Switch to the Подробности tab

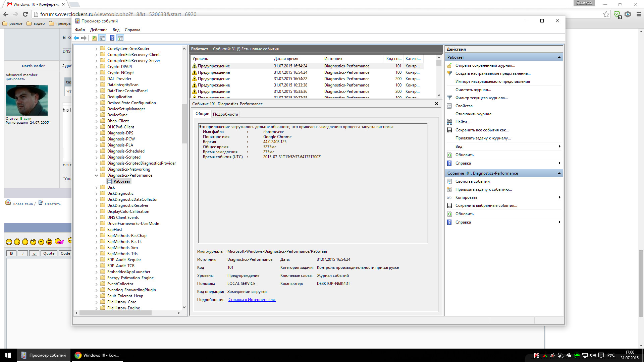(225, 114)
